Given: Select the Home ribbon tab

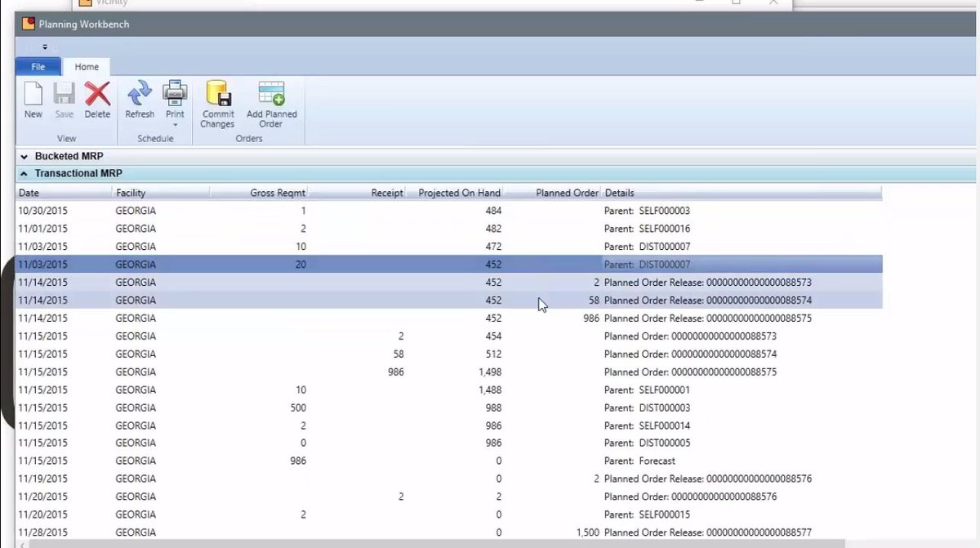Looking at the screenshot, I should [x=87, y=67].
